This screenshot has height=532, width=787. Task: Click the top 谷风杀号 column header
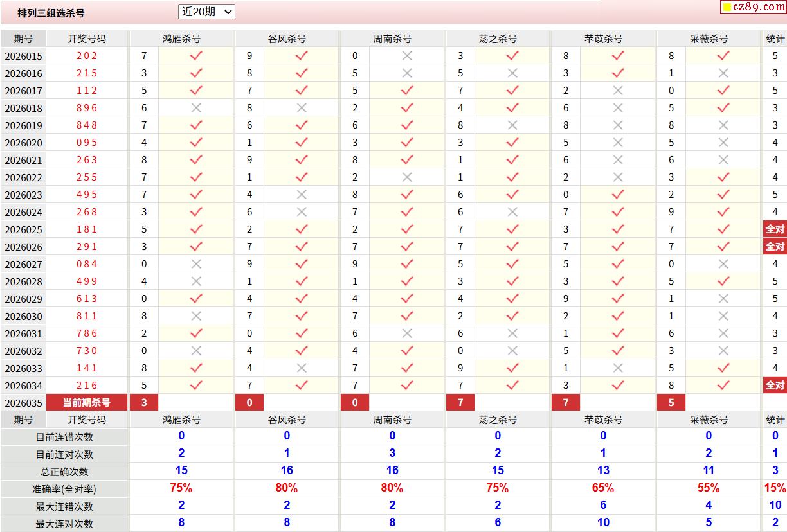(x=287, y=39)
